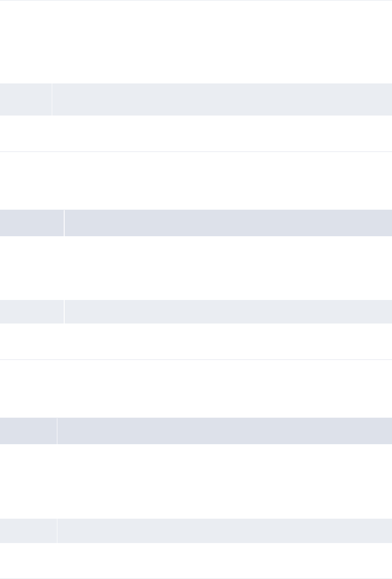The width and height of the screenshot is (392, 579).
Task: Select the wide right cell of the third gray row
Action: click(x=228, y=312)
